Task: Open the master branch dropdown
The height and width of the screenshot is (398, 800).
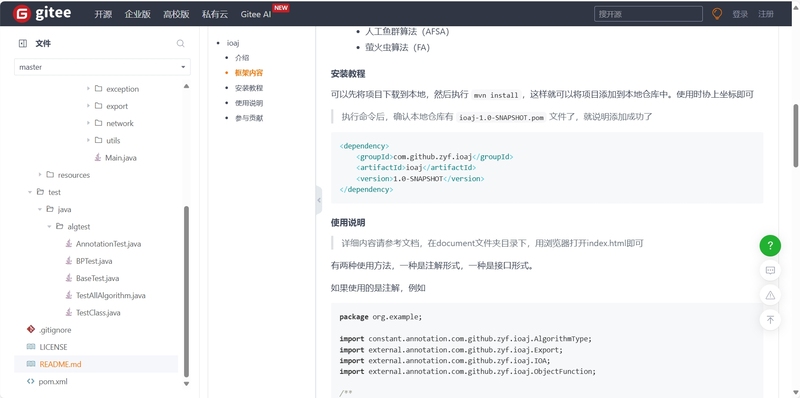Action: pyautogui.click(x=103, y=67)
